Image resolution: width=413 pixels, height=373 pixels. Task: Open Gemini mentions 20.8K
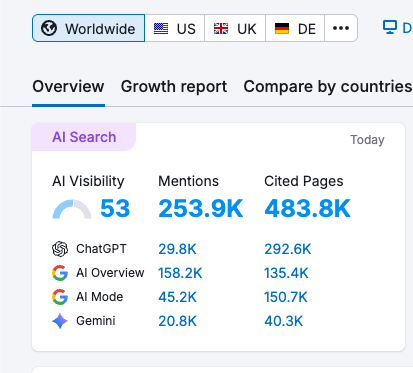177,321
